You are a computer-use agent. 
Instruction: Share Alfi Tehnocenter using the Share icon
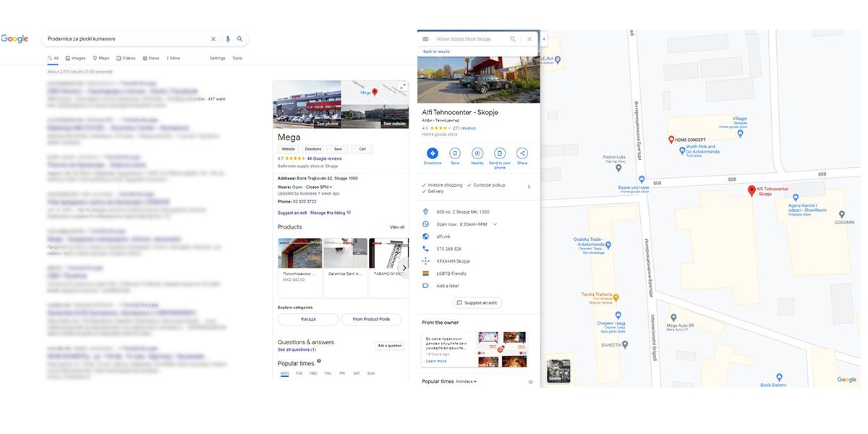coord(522,153)
